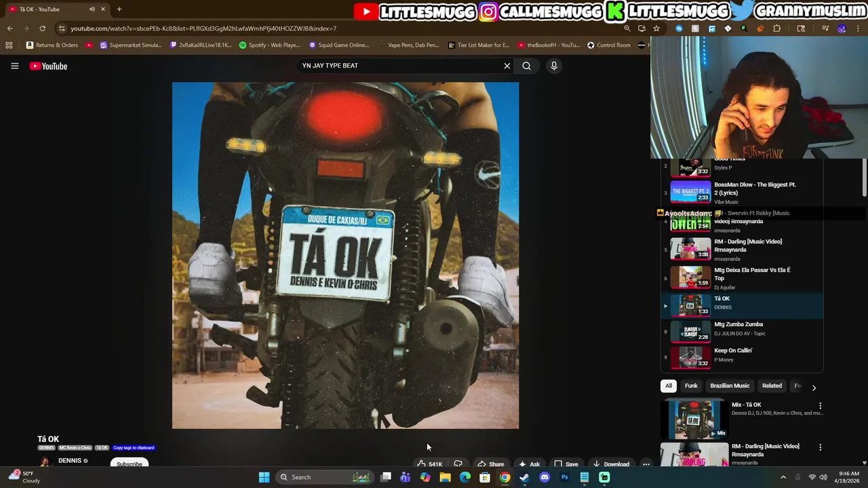Save the video to a playlist
This screenshot has height=488, width=868.
566,464
